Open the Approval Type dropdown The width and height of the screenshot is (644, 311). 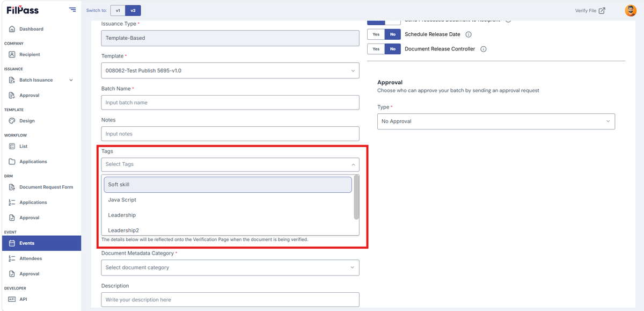(496, 121)
